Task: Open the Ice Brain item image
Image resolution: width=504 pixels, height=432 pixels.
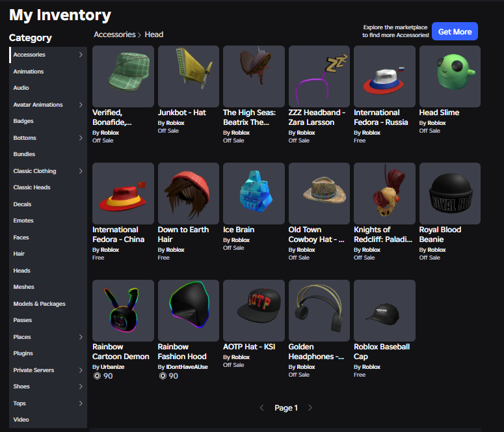Action: pyautogui.click(x=254, y=193)
